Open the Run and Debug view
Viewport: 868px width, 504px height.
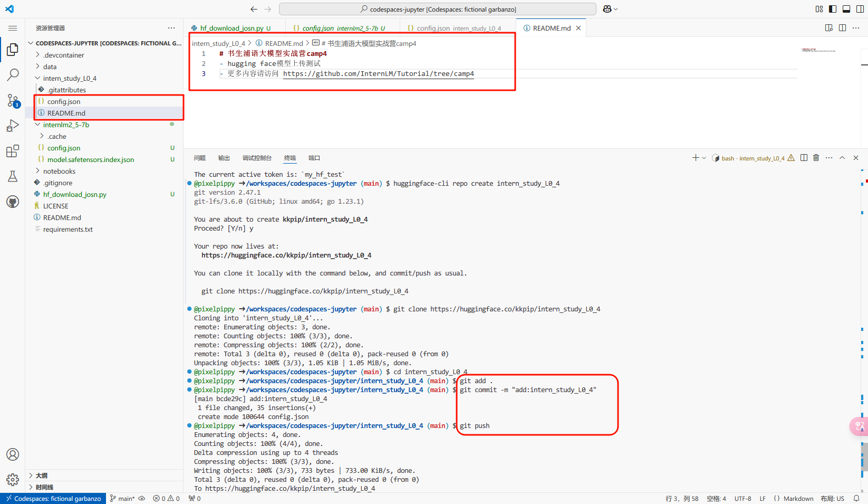(13, 126)
